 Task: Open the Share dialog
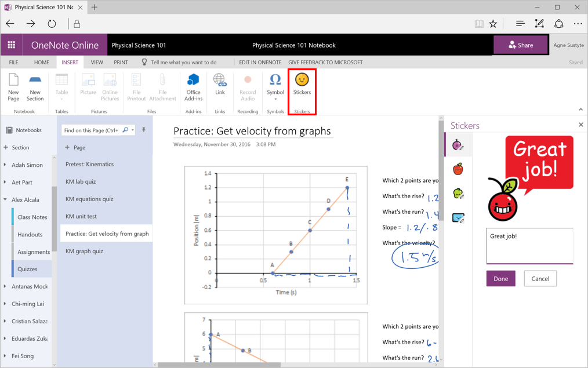coord(520,45)
